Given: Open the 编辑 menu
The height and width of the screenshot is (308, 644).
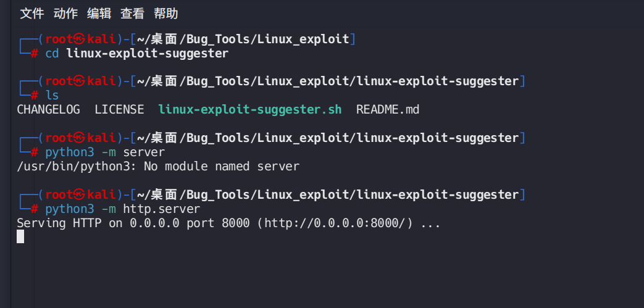Looking at the screenshot, I should coord(99,13).
